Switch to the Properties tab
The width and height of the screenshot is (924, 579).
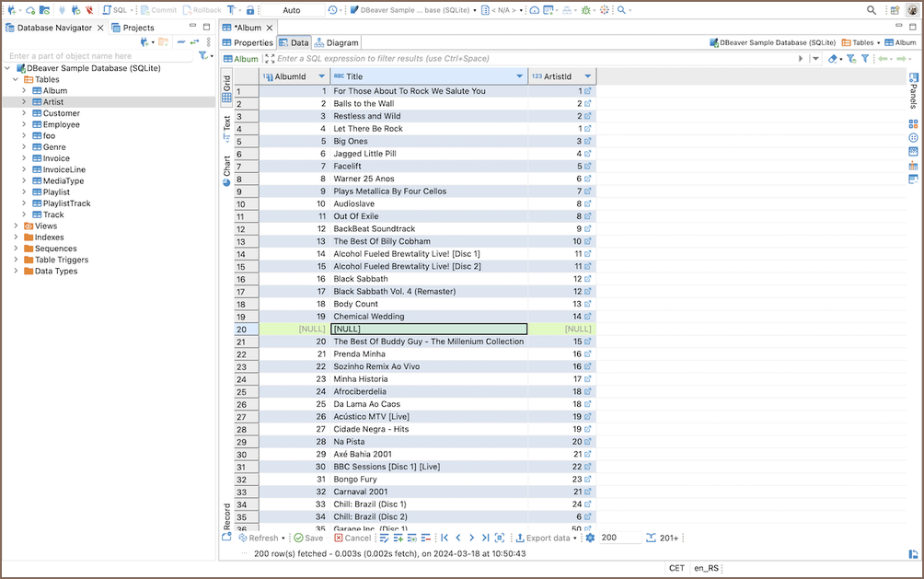coord(248,42)
